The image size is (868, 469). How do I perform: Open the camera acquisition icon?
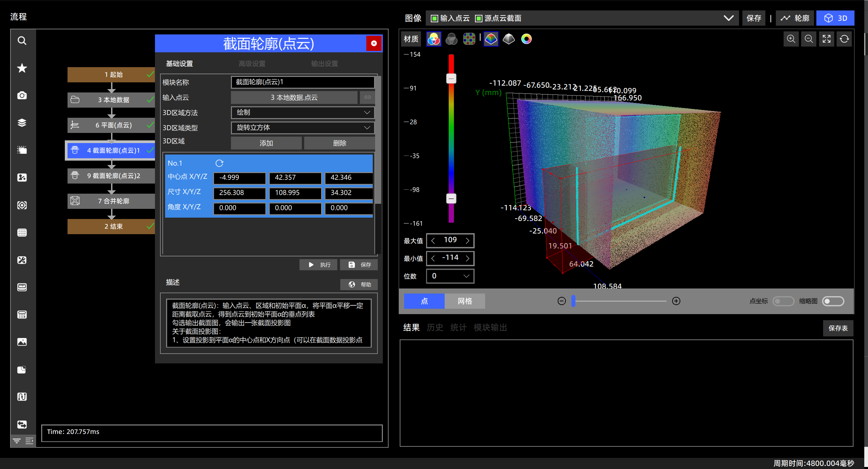click(22, 95)
